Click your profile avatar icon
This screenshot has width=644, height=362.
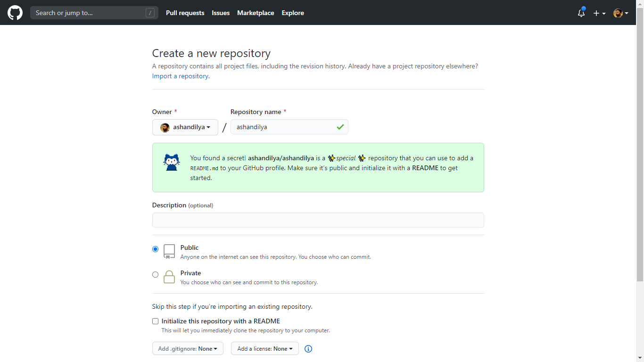[x=618, y=13]
